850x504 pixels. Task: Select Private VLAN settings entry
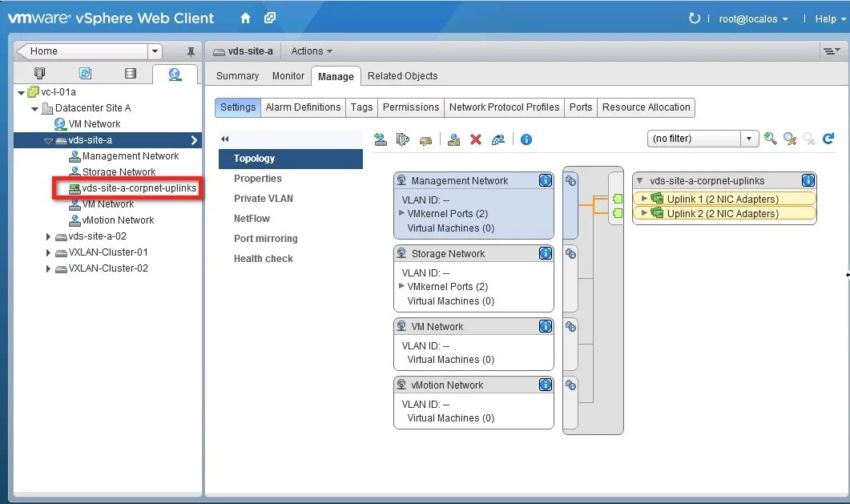291,199
